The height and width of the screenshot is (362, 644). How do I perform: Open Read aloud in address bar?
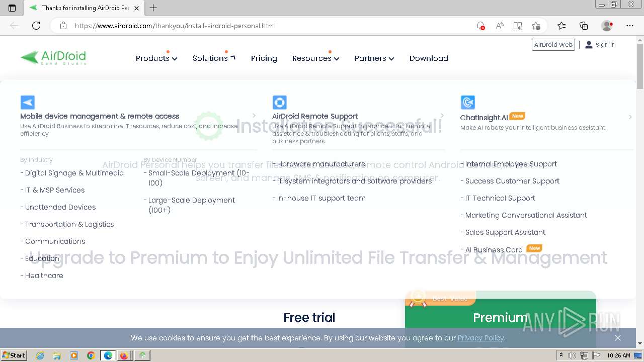point(500,26)
